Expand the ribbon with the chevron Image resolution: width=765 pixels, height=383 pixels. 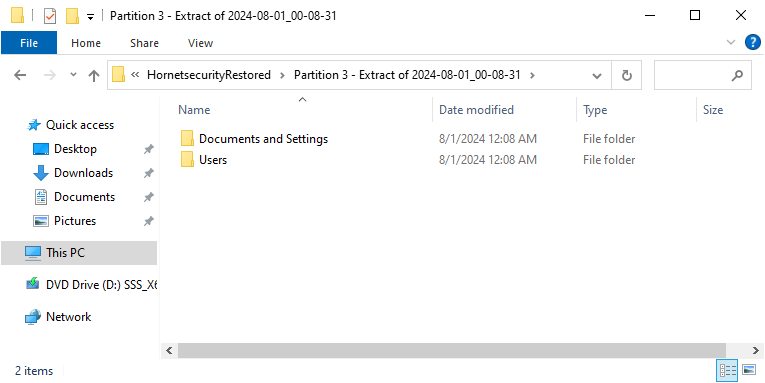coord(731,42)
